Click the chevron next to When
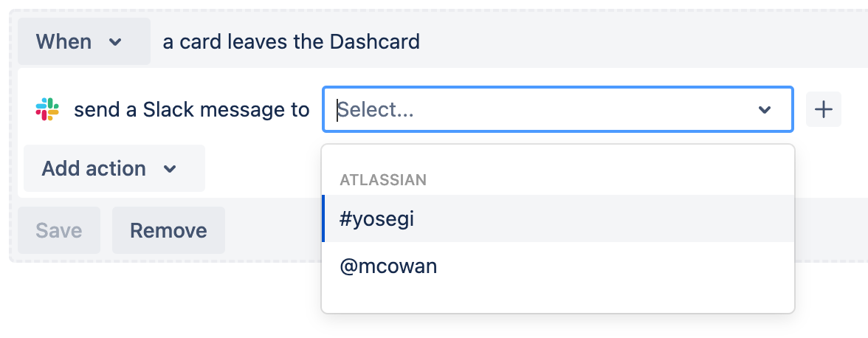868x338 pixels. click(115, 42)
